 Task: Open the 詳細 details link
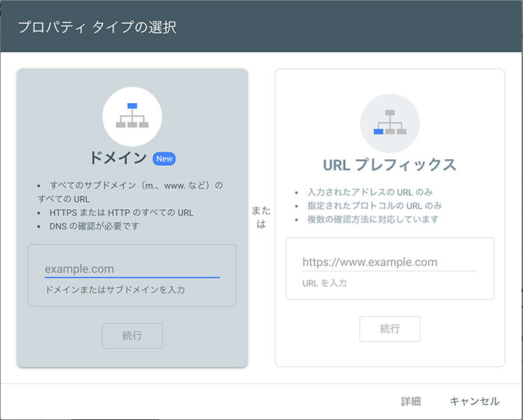point(411,401)
